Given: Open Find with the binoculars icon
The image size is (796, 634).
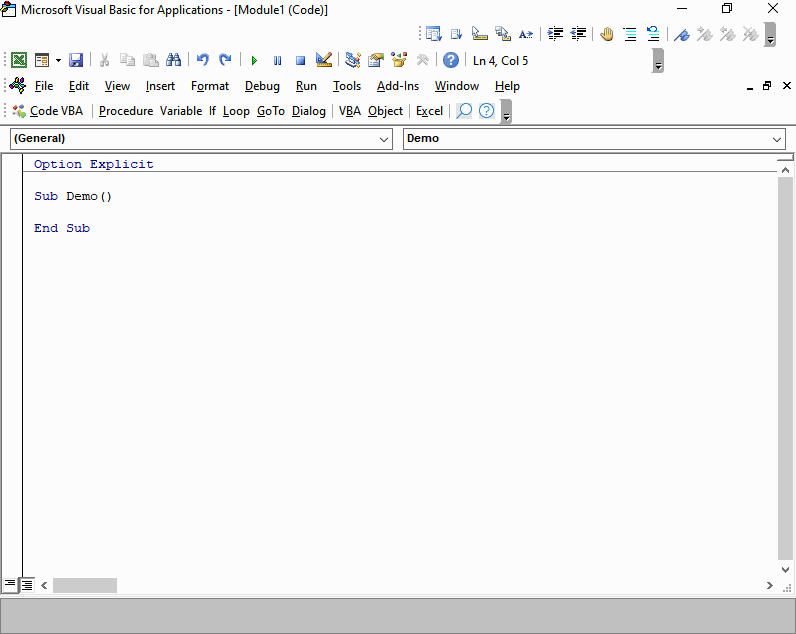Looking at the screenshot, I should (174, 60).
